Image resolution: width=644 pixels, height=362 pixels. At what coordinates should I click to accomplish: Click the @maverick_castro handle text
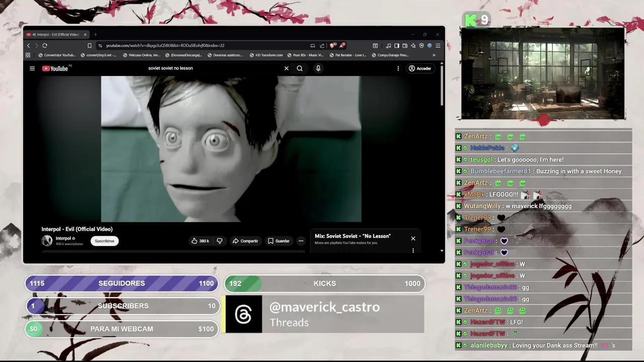(x=325, y=307)
